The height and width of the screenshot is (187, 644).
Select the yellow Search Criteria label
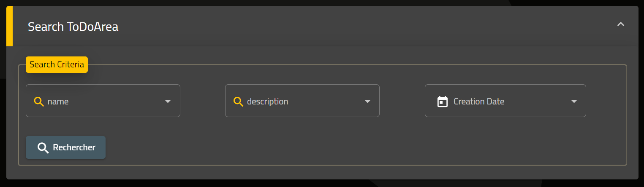pyautogui.click(x=57, y=65)
